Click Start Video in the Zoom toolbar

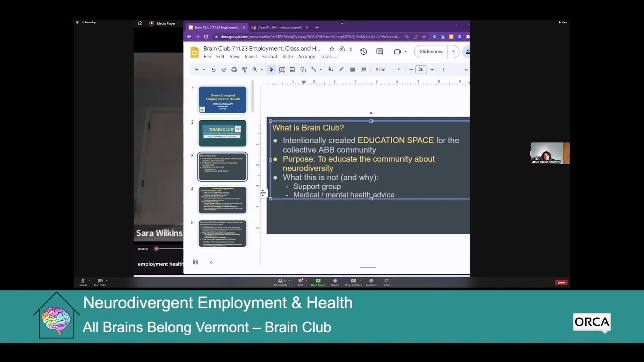pyautogui.click(x=100, y=282)
